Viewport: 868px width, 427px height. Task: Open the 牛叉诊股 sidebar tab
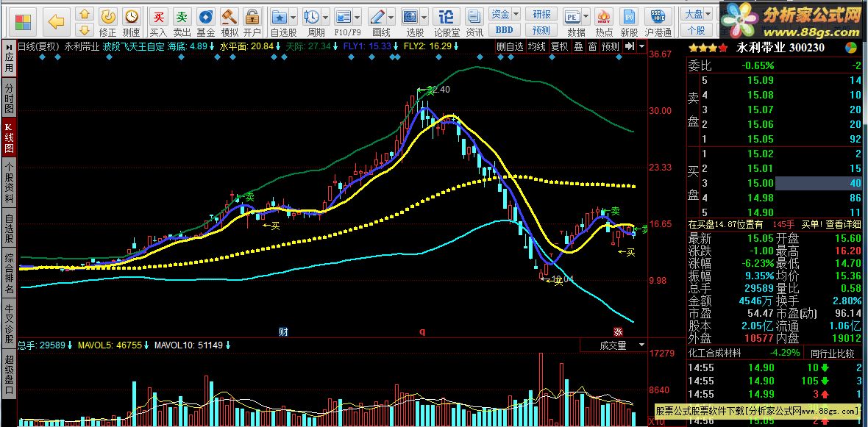pos(9,323)
